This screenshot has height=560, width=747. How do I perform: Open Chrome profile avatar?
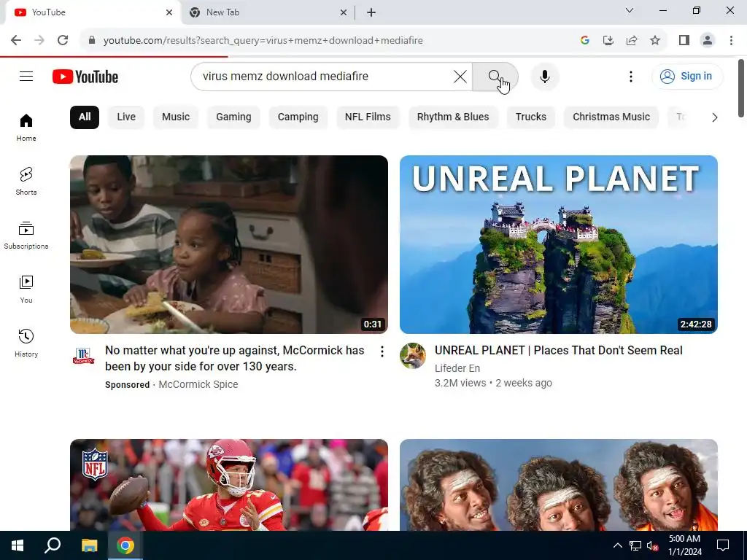point(708,40)
